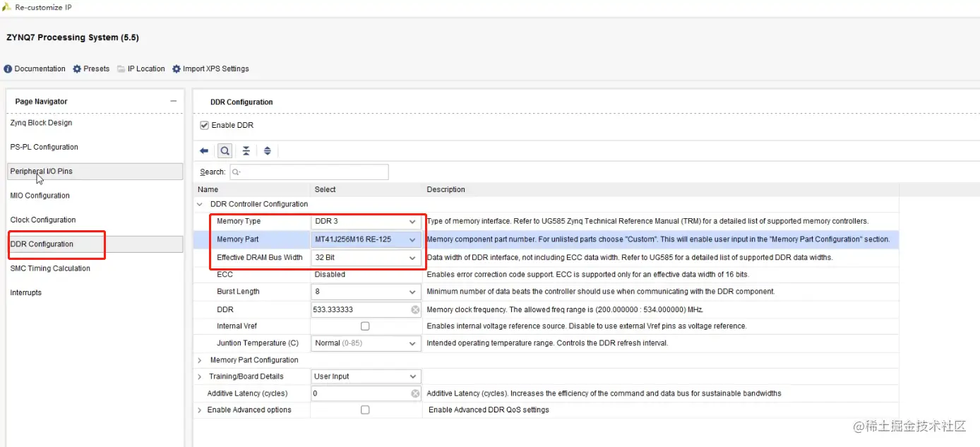Screen dimensions: 980x447
Task: Click Import XPS Settings
Action: point(210,68)
